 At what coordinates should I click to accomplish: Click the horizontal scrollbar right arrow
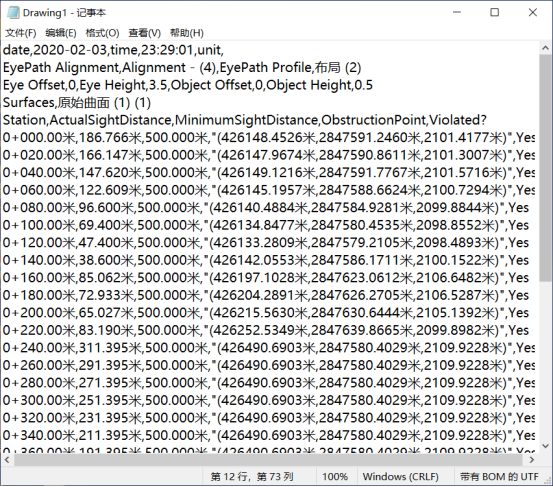coord(531,460)
